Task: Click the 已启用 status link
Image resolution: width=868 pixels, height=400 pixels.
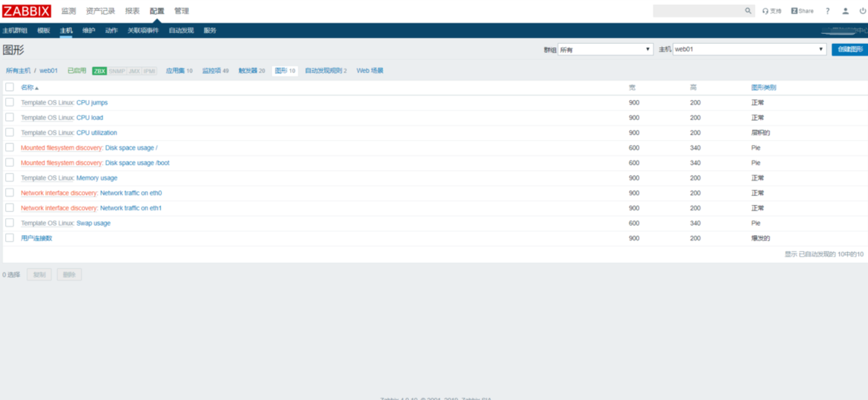Action: coord(77,71)
